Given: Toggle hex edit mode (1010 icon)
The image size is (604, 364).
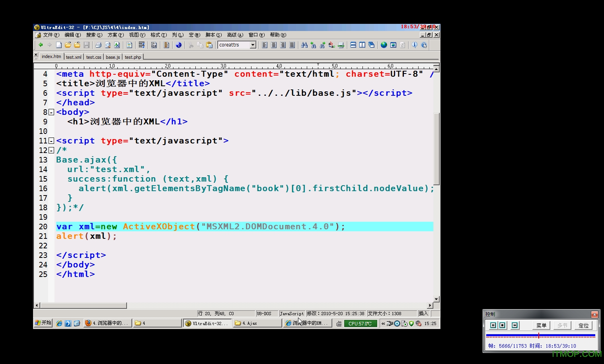Looking at the screenshot, I should coord(154,45).
